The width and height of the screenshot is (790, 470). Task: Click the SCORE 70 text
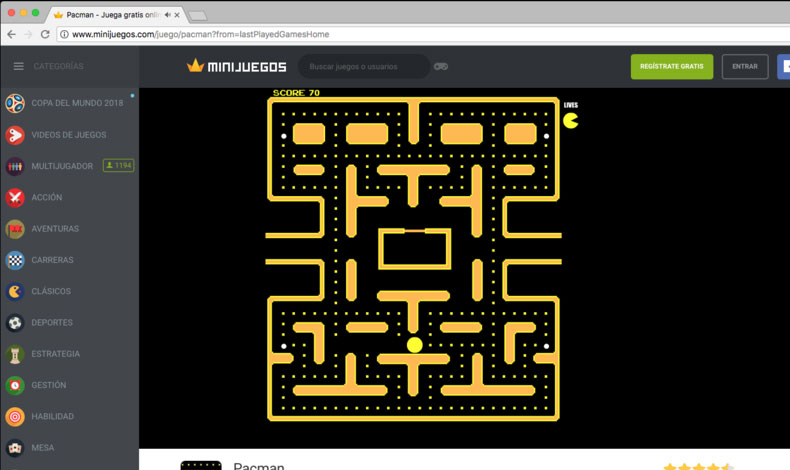click(x=296, y=93)
